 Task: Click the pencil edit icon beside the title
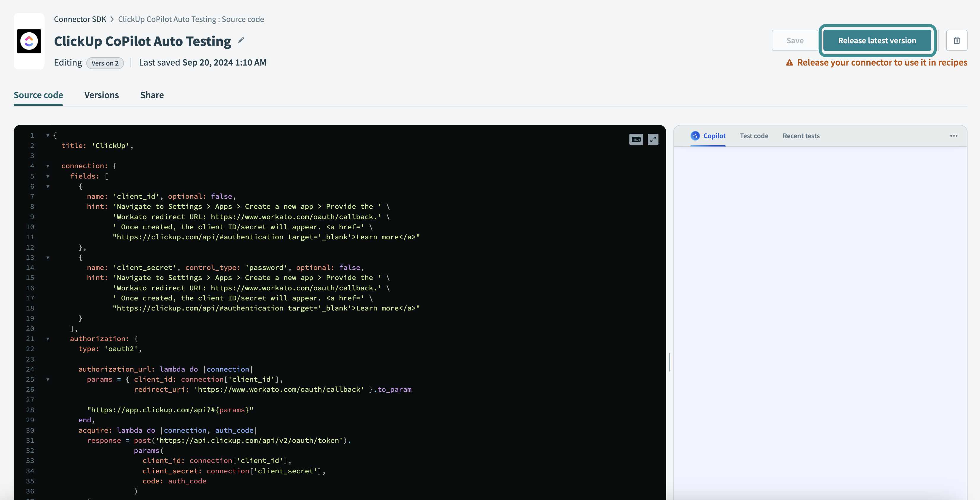(241, 41)
